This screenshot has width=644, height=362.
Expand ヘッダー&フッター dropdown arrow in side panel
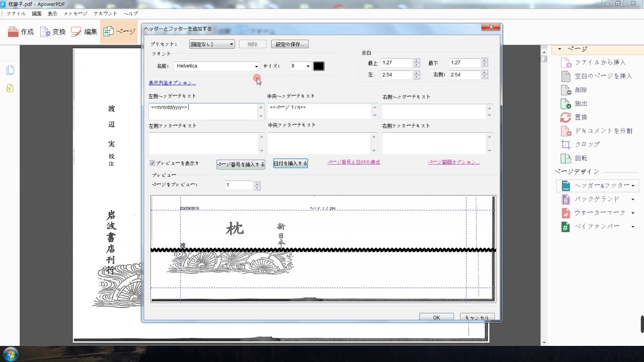point(633,186)
